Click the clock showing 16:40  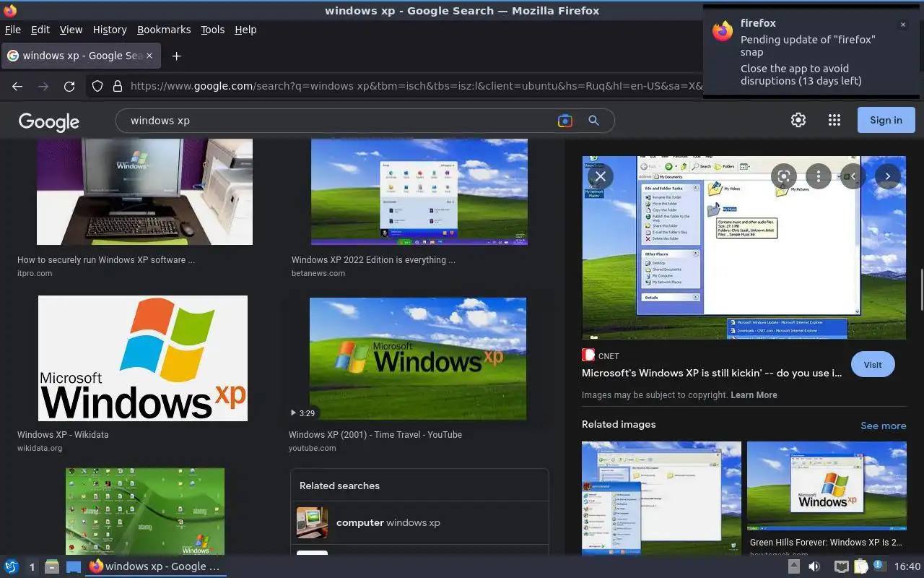tap(907, 566)
